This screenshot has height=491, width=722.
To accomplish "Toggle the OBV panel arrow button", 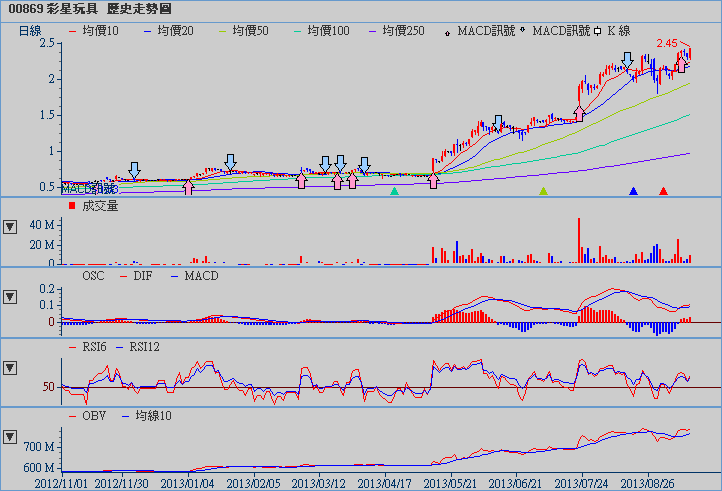I will click(x=11, y=437).
